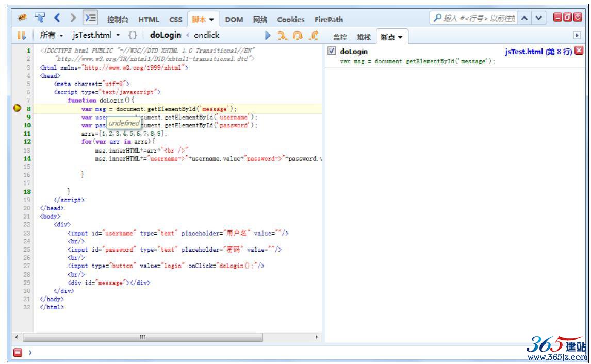Minimize the Firebug panel
The width and height of the screenshot is (591, 364).
pyautogui.click(x=557, y=17)
